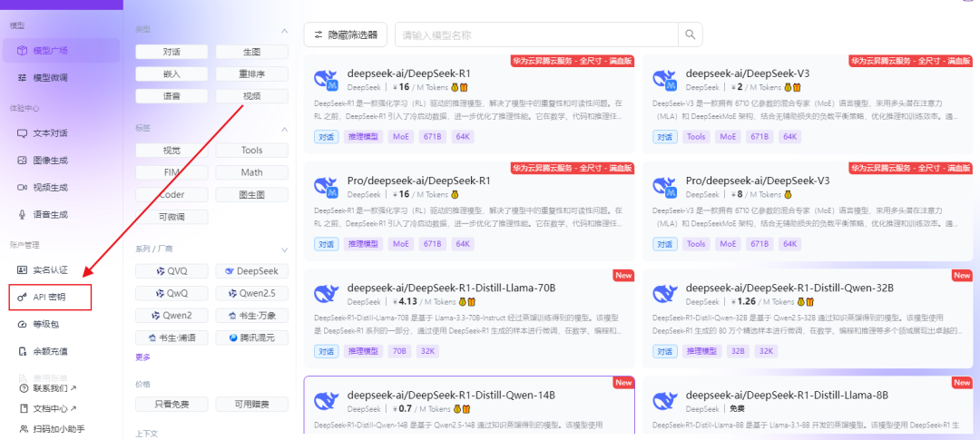Screen dimensions: 980x440
Task: Click gift icon on deepseek-ai/DeepSeek-R1 card
Action: point(465,87)
